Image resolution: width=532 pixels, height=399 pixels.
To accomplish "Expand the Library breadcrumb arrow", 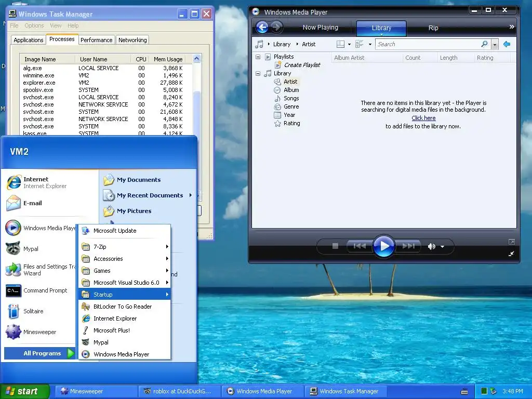I will pos(269,44).
